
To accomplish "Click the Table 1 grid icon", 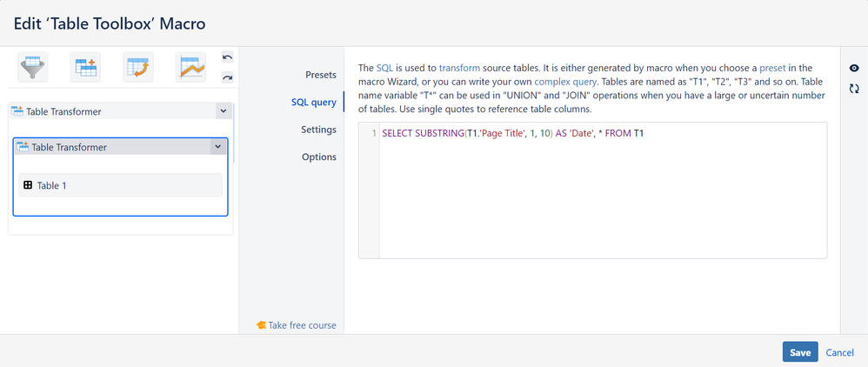I will (x=28, y=185).
